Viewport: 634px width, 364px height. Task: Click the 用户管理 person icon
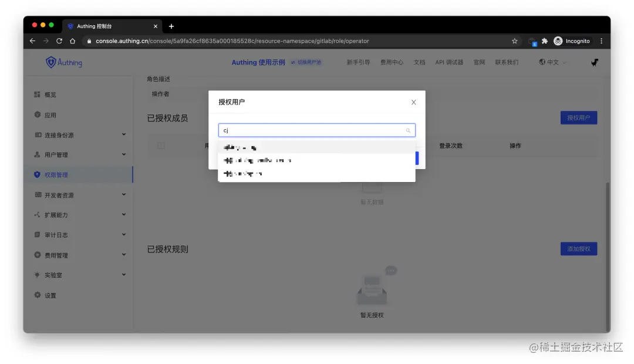click(x=37, y=154)
